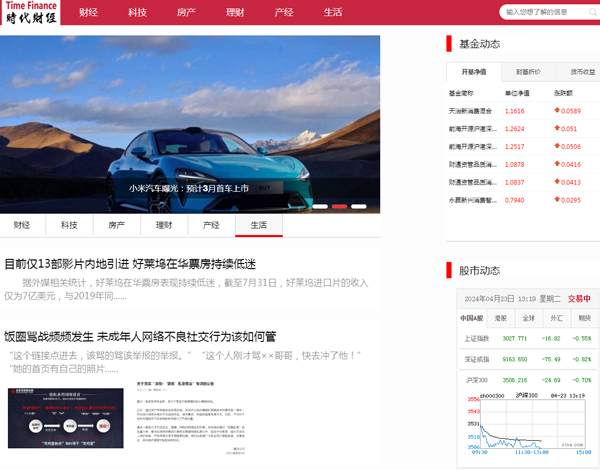
Task: Click the magnifier search icon
Action: click(593, 12)
